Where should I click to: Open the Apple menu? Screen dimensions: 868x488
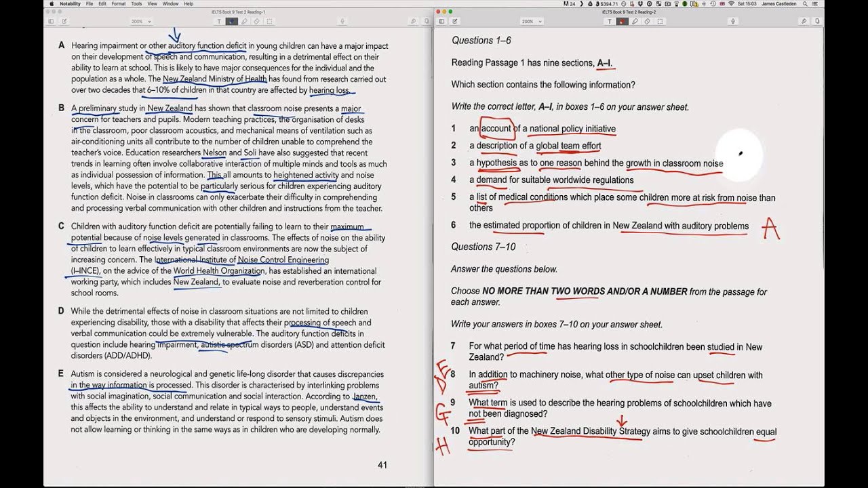coord(52,4)
